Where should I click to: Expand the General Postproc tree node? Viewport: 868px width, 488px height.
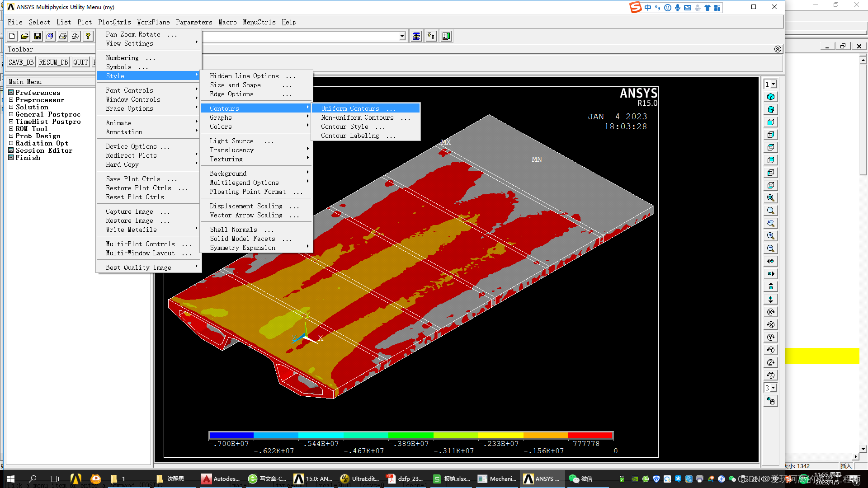click(11, 114)
